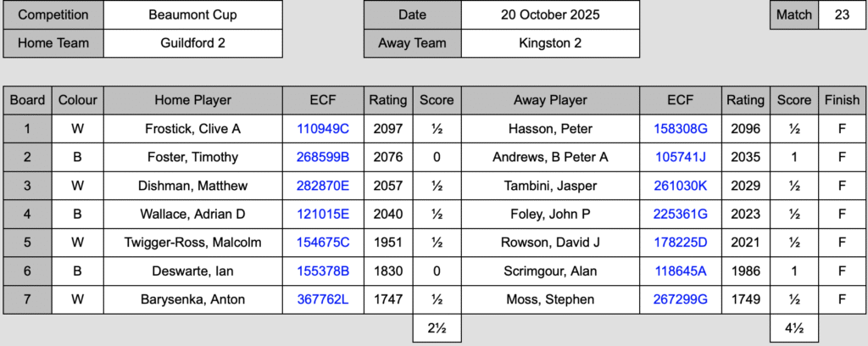Open ECF link 110949C for Clive Frostick
Image resolution: width=868 pixels, height=346 pixels.
click(323, 129)
